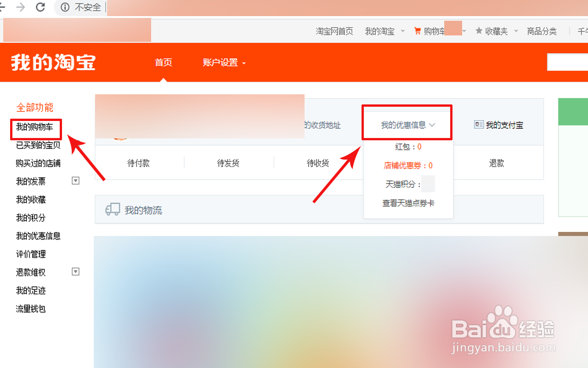Reload the page with refresh icon
This screenshot has height=368, width=588.
click(40, 7)
